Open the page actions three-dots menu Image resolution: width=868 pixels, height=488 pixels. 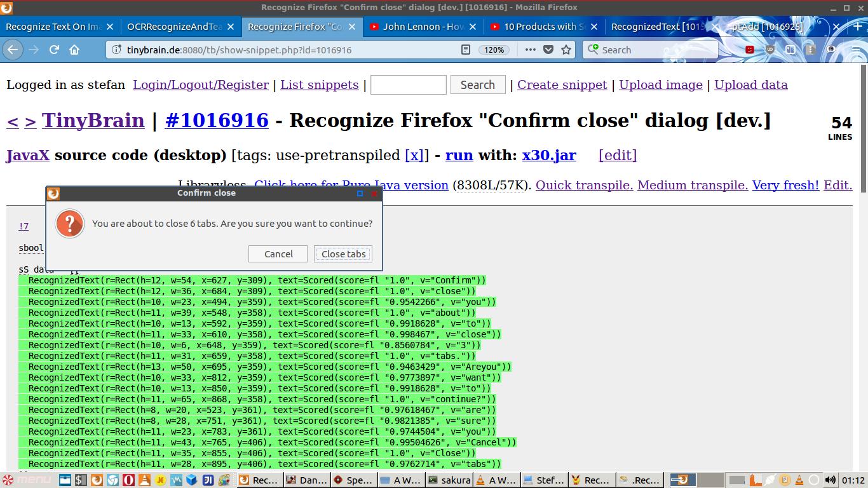click(530, 50)
